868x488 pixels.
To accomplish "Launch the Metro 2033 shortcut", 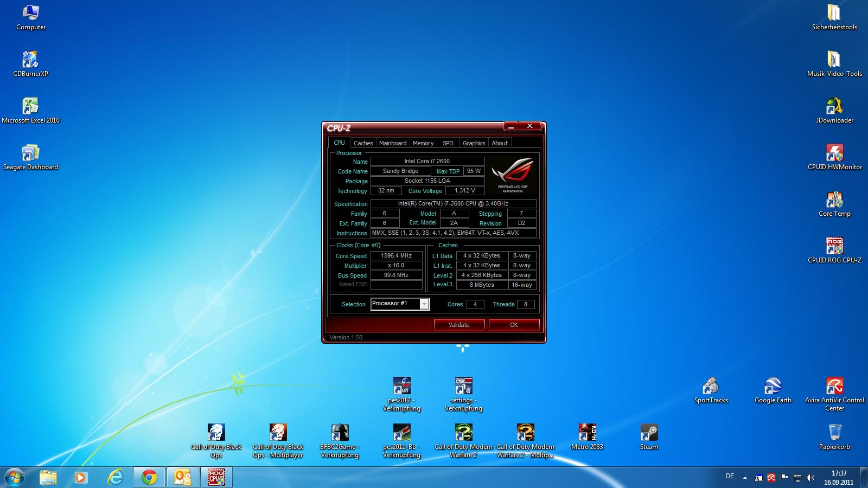I will (587, 437).
